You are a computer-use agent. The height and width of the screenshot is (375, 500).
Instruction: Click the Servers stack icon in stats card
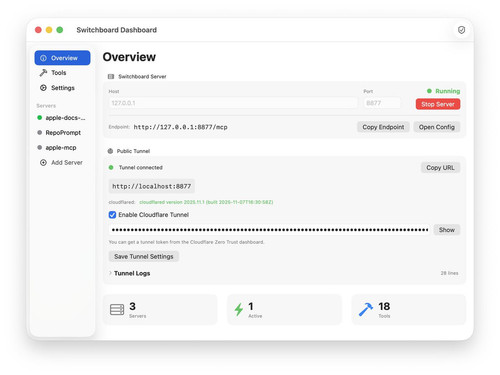(x=117, y=309)
